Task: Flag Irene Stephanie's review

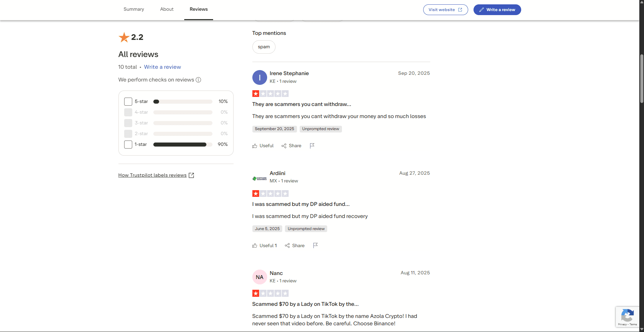Action: [312, 146]
